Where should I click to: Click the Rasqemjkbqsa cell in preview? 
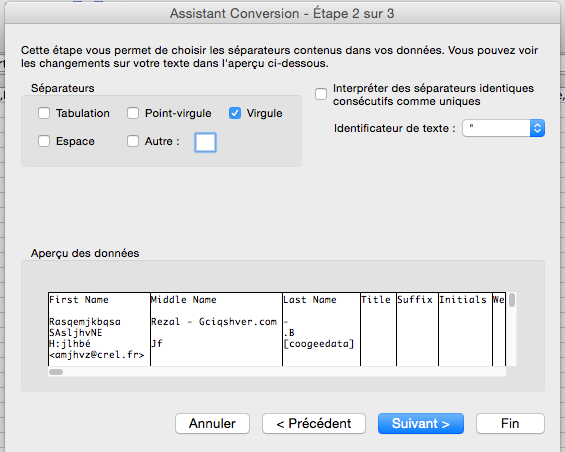(x=85, y=322)
